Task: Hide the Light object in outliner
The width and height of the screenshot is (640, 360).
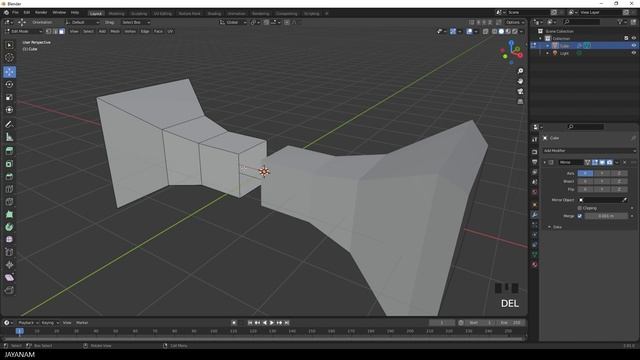Action: [x=634, y=53]
